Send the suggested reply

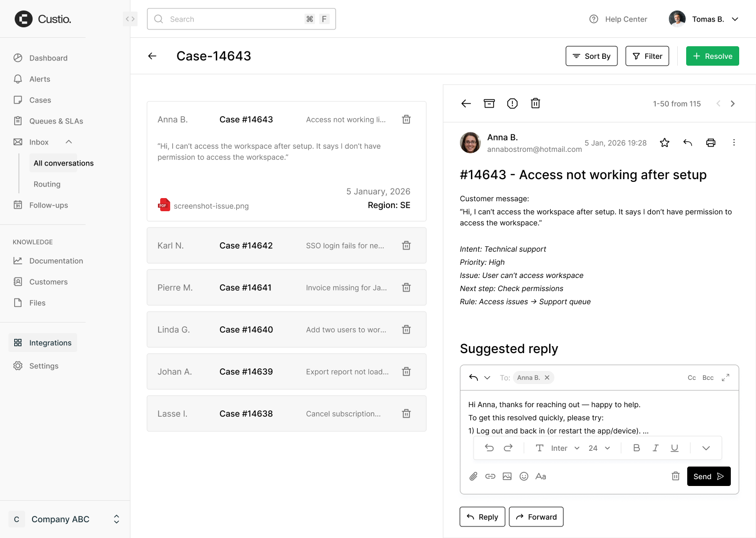[708, 477]
